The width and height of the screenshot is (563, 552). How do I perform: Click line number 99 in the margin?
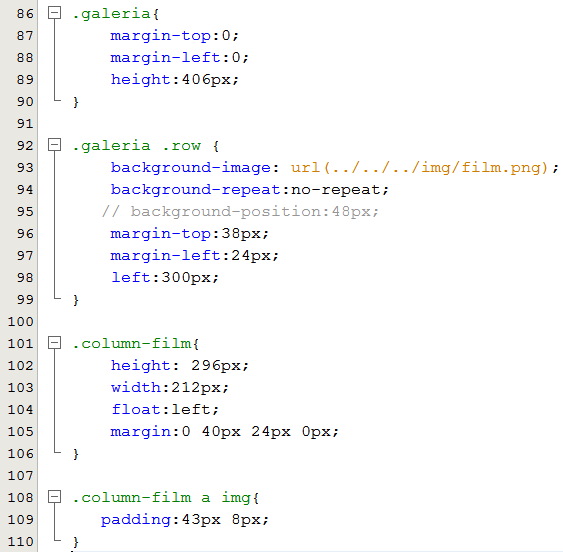[25, 300]
